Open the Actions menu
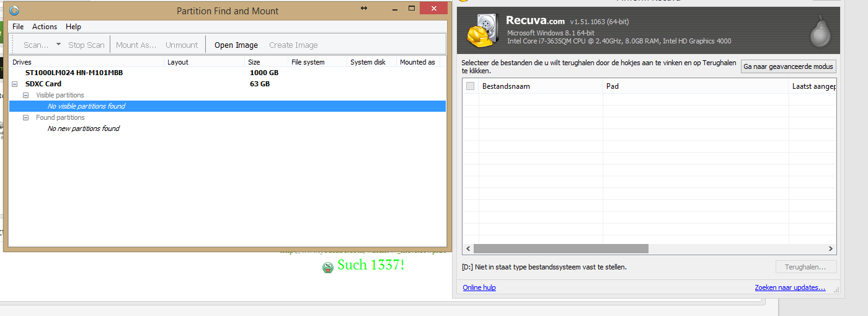The image size is (868, 316). (45, 27)
